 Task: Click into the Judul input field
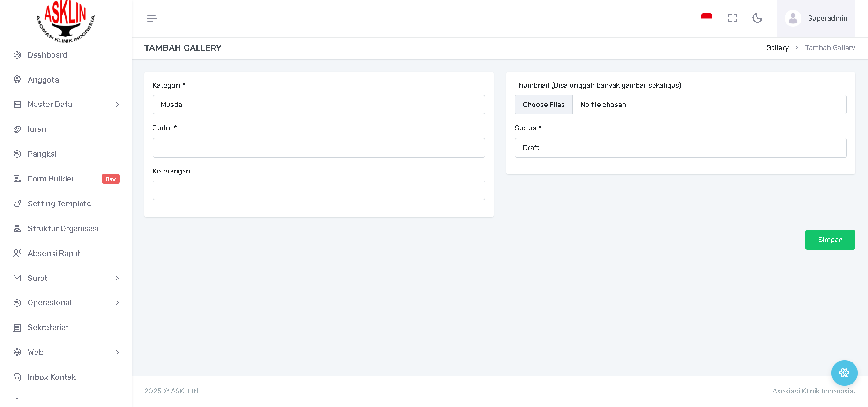(x=319, y=148)
